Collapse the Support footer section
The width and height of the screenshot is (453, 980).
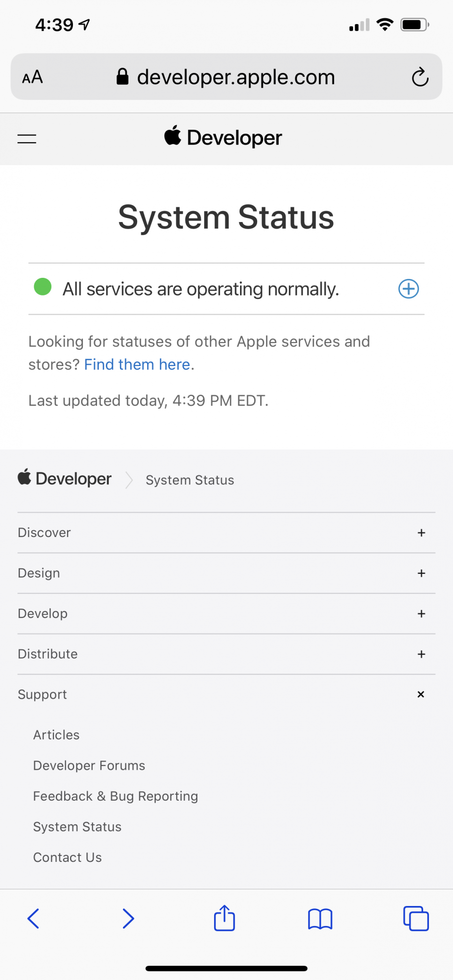tap(421, 694)
